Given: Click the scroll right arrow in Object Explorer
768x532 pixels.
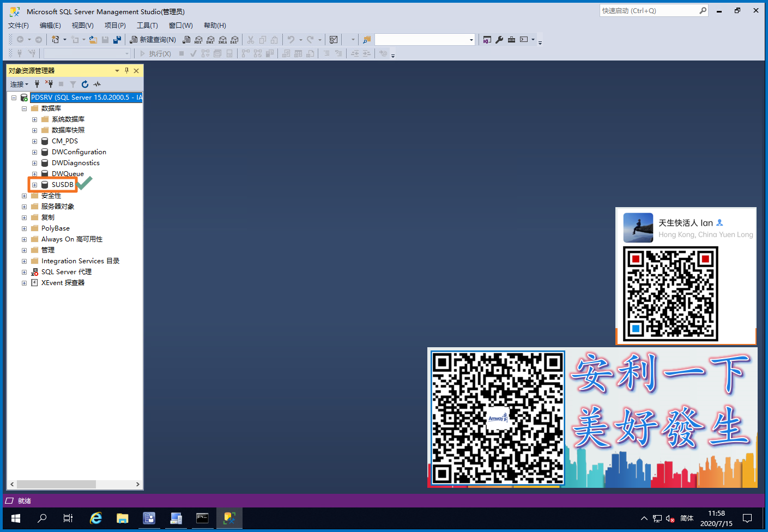Looking at the screenshot, I should click(137, 484).
